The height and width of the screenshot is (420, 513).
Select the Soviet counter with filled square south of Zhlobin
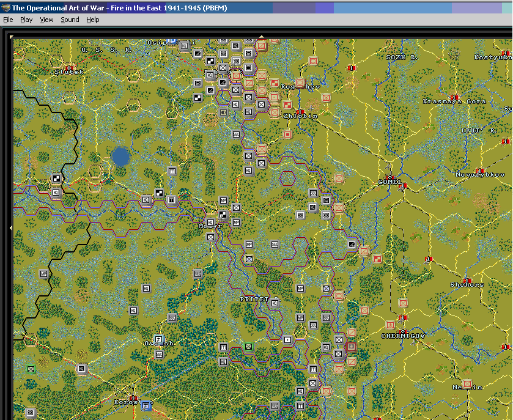(x=287, y=134)
